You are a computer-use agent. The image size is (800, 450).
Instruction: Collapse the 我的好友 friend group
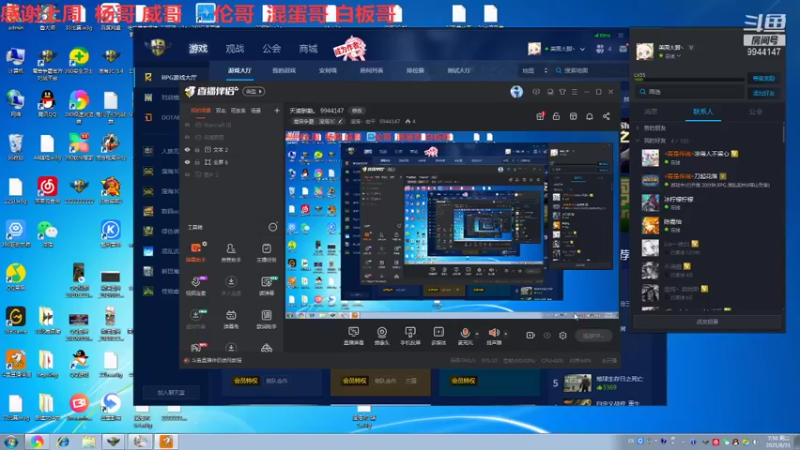click(638, 140)
